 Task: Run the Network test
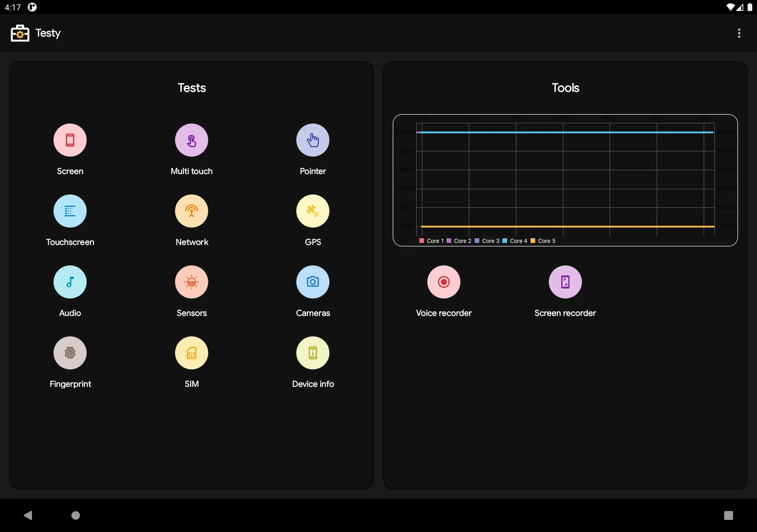click(x=191, y=211)
